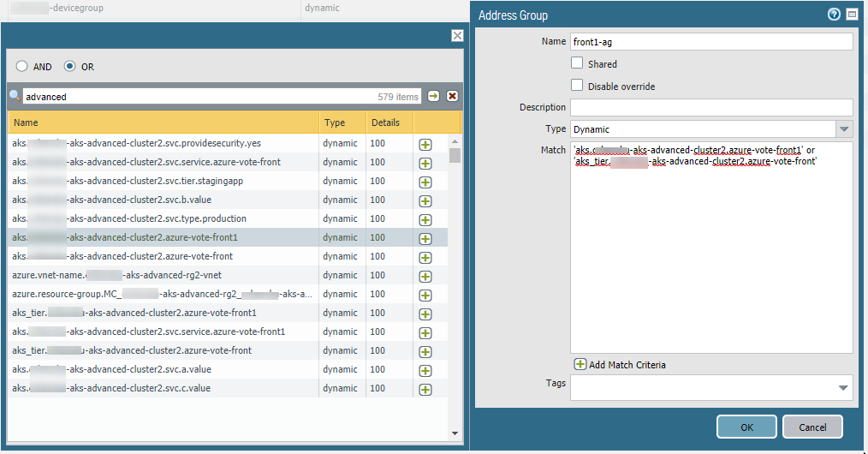868x454 pixels.
Task: Click Add Match Criteria plus icon
Action: [580, 365]
